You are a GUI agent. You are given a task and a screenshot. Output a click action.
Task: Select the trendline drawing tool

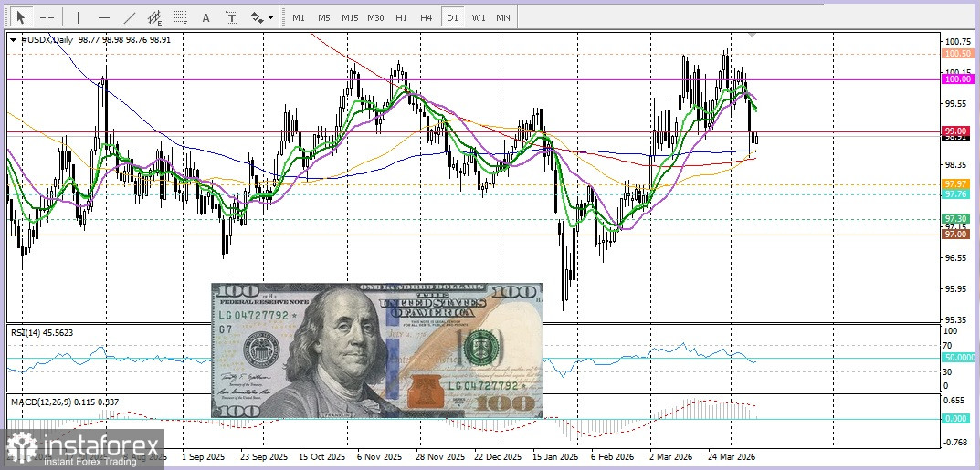click(x=130, y=17)
